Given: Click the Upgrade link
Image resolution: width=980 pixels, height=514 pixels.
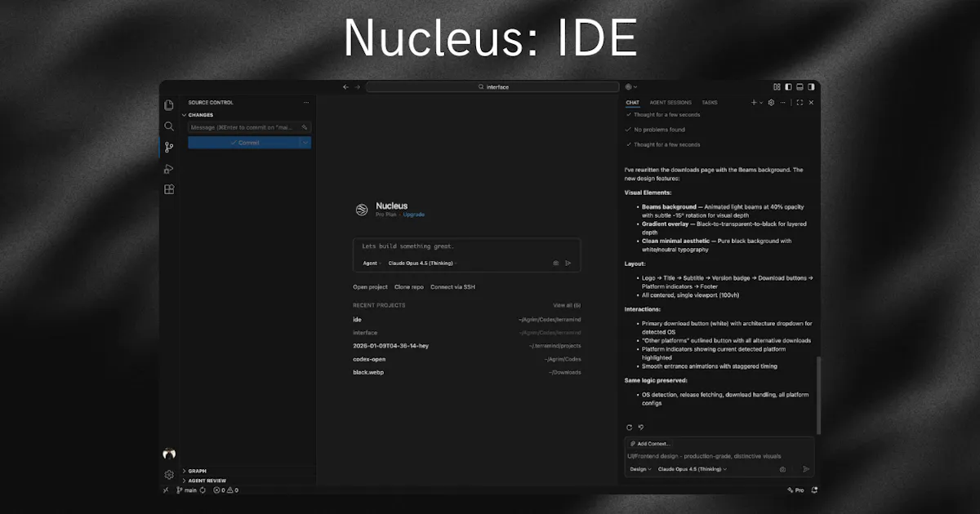Looking at the screenshot, I should [414, 215].
